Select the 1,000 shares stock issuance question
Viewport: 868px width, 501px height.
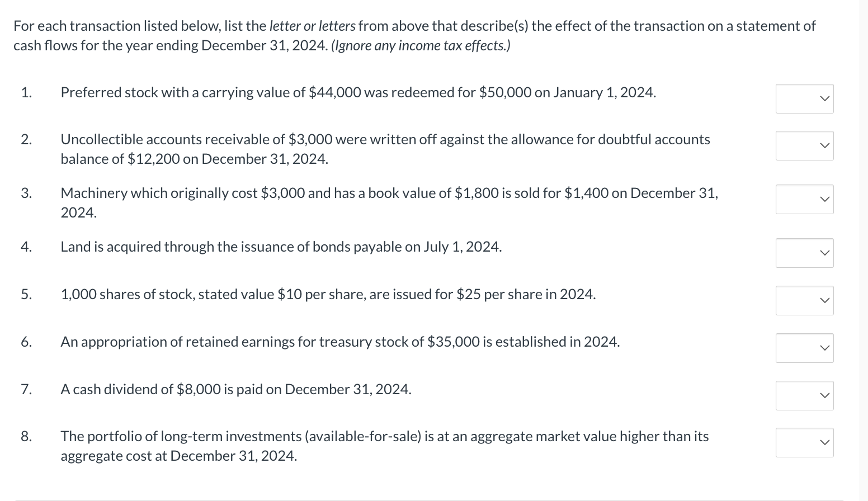pos(328,294)
